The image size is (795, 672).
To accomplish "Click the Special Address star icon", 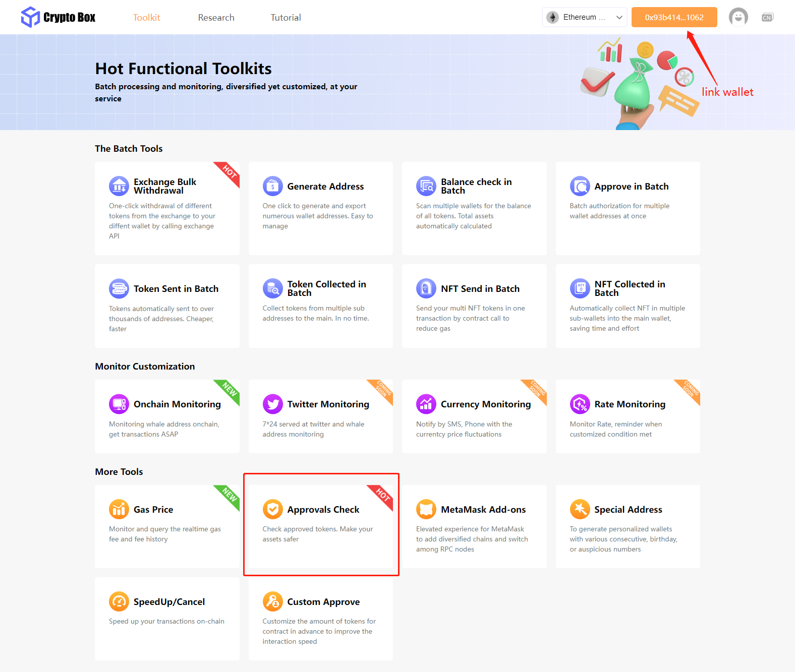I will coord(580,509).
